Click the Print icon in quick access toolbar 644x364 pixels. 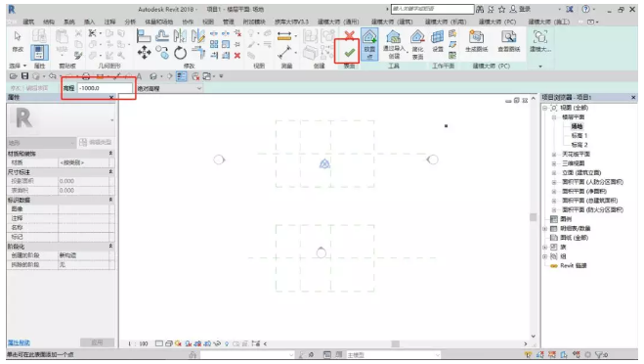[86, 76]
